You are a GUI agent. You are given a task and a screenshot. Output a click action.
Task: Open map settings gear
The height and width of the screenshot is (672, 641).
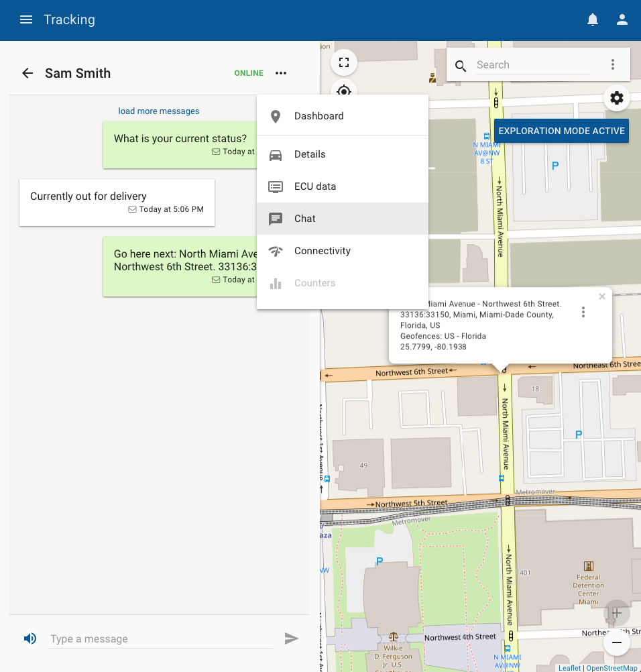point(617,98)
